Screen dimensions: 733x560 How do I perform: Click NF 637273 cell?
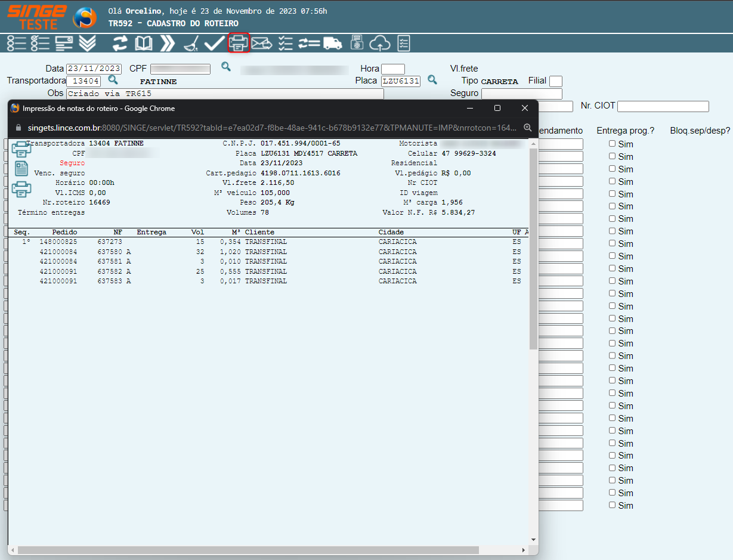(x=110, y=242)
